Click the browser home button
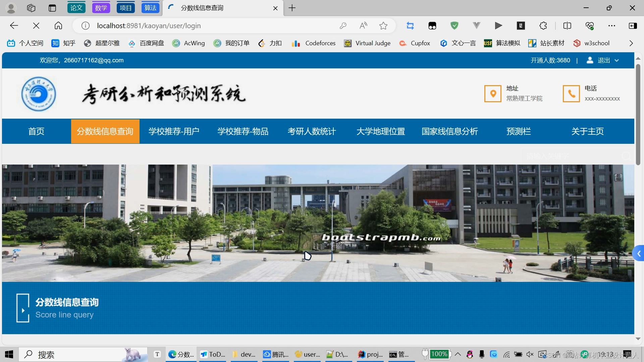Screen dimensions: 644x362 coord(58,26)
